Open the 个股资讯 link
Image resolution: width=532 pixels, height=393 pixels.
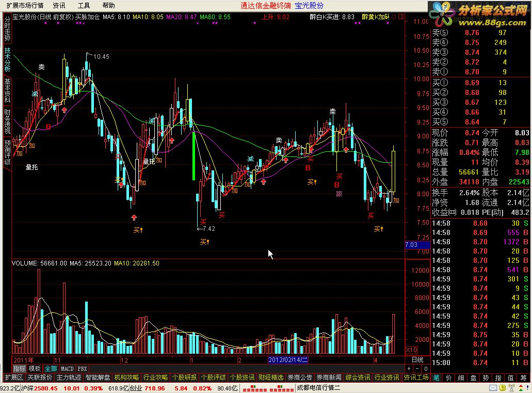pos(242,378)
